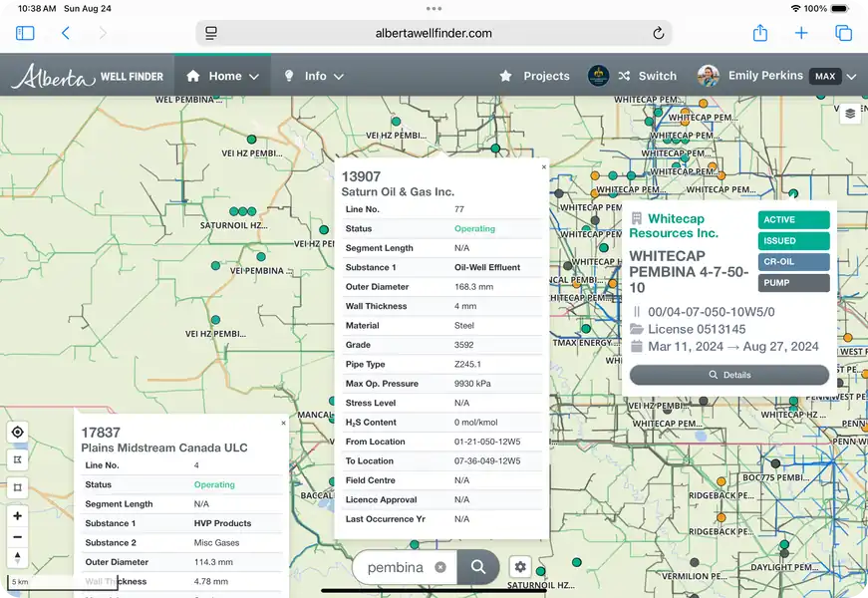Viewport: 868px width, 598px height.
Task: Click the Alberta Well Finder logo
Action: pyautogui.click(x=88, y=76)
